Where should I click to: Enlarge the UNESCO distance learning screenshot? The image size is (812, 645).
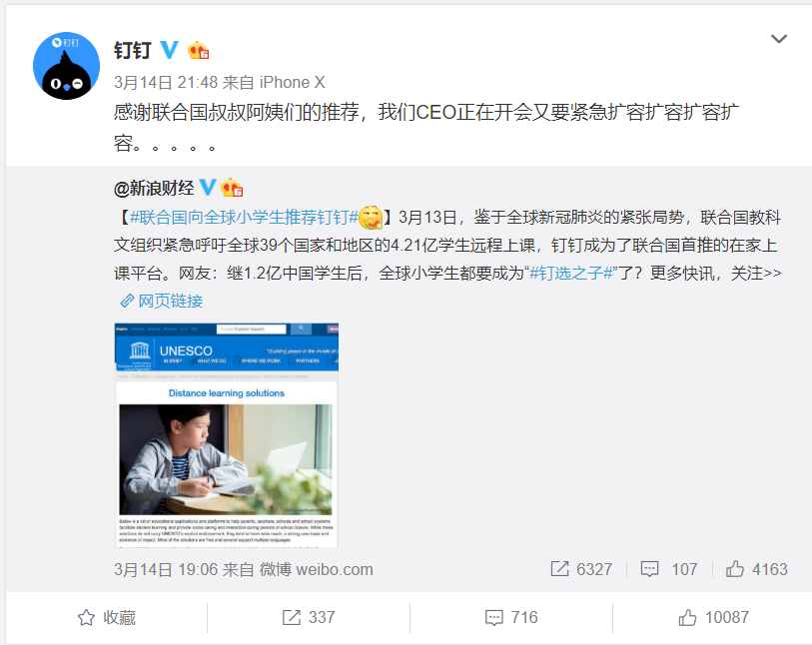pos(227,435)
